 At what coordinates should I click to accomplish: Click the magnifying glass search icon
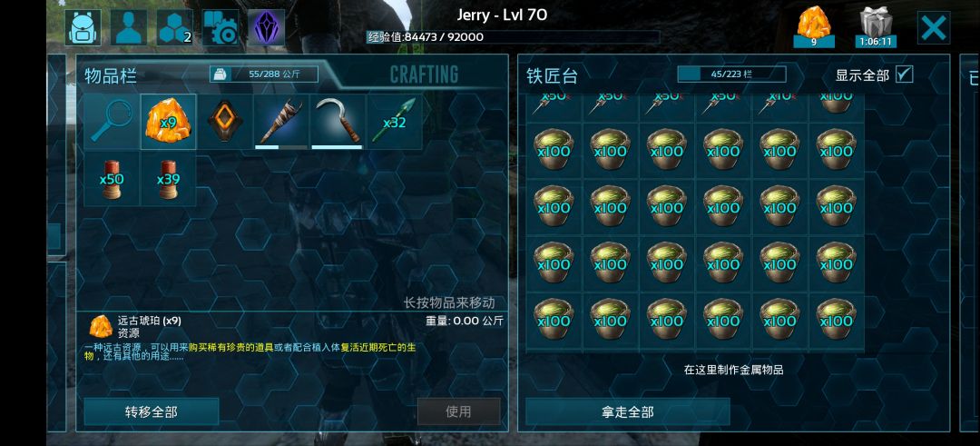(x=112, y=122)
